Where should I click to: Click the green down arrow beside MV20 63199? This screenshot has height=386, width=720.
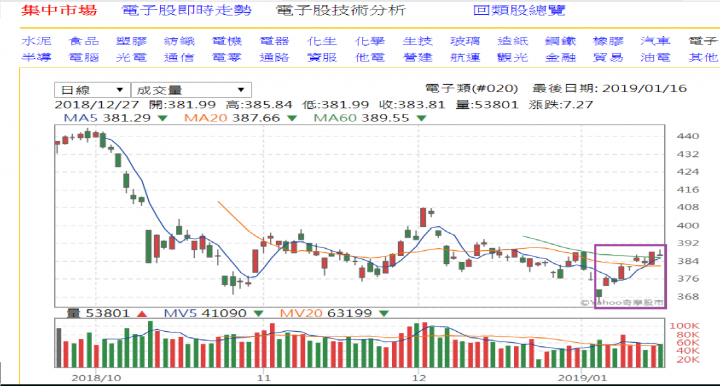[x=384, y=314]
